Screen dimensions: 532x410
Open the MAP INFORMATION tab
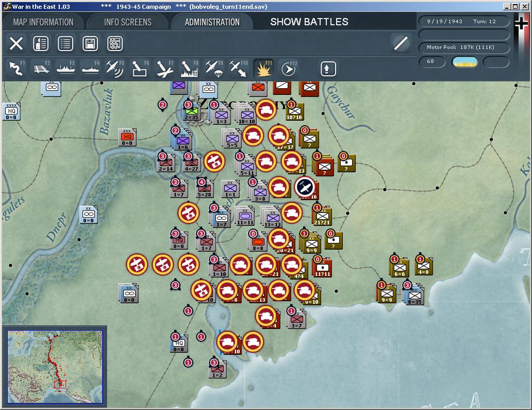coord(43,22)
